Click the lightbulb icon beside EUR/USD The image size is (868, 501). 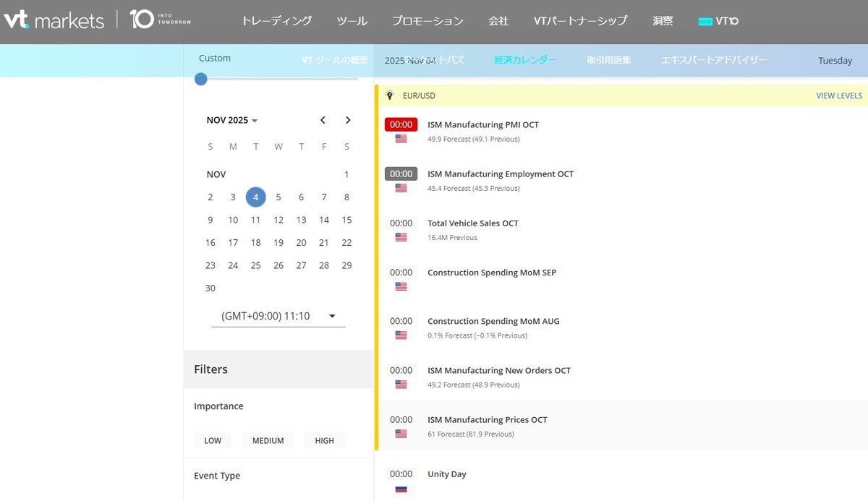[390, 95]
